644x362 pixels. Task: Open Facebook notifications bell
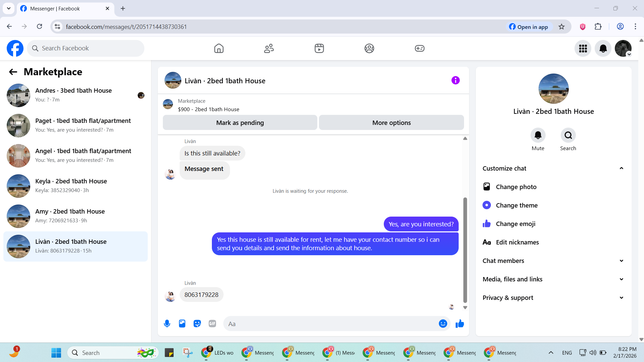click(x=603, y=48)
